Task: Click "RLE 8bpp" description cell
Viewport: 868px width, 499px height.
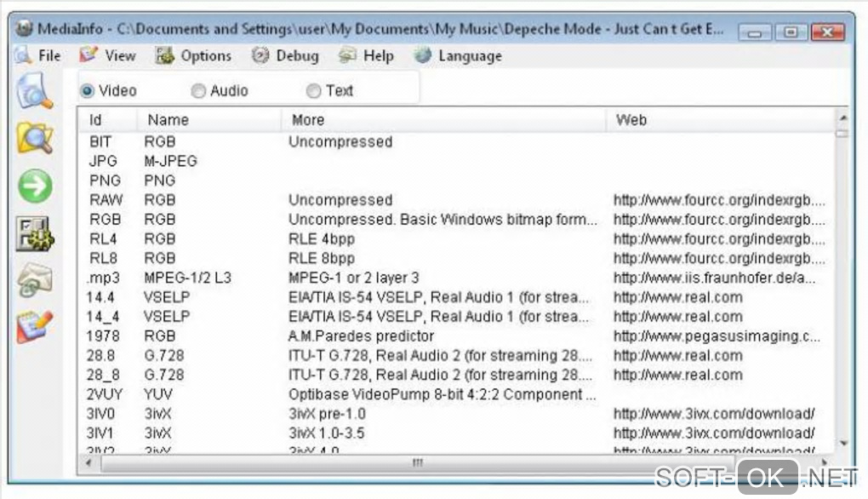Action: coord(322,258)
